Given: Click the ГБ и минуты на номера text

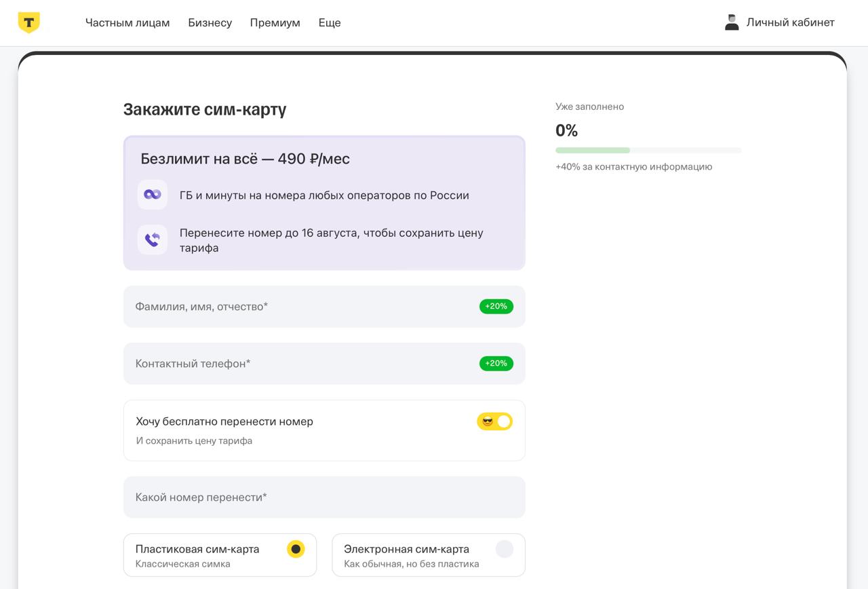Looking at the screenshot, I should (324, 195).
